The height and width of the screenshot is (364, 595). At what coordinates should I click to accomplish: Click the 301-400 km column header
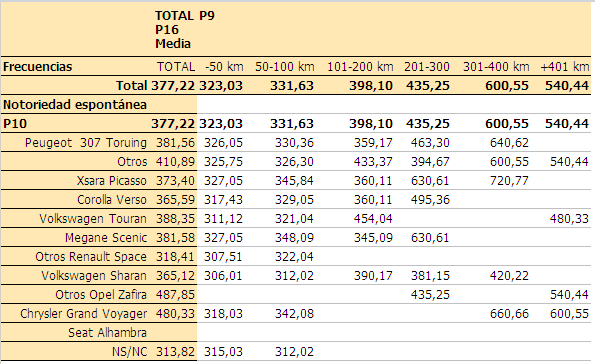pos(496,67)
